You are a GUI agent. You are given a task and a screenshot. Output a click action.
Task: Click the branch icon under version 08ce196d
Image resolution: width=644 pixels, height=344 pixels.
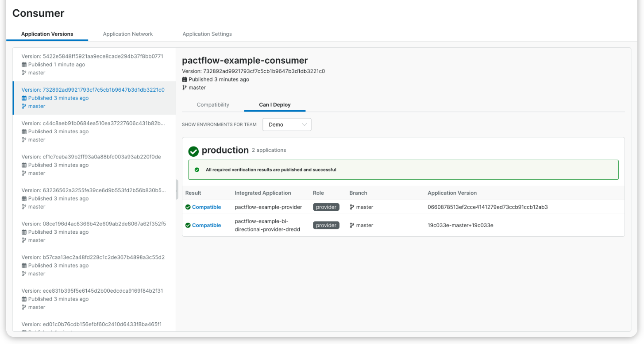tap(24, 240)
